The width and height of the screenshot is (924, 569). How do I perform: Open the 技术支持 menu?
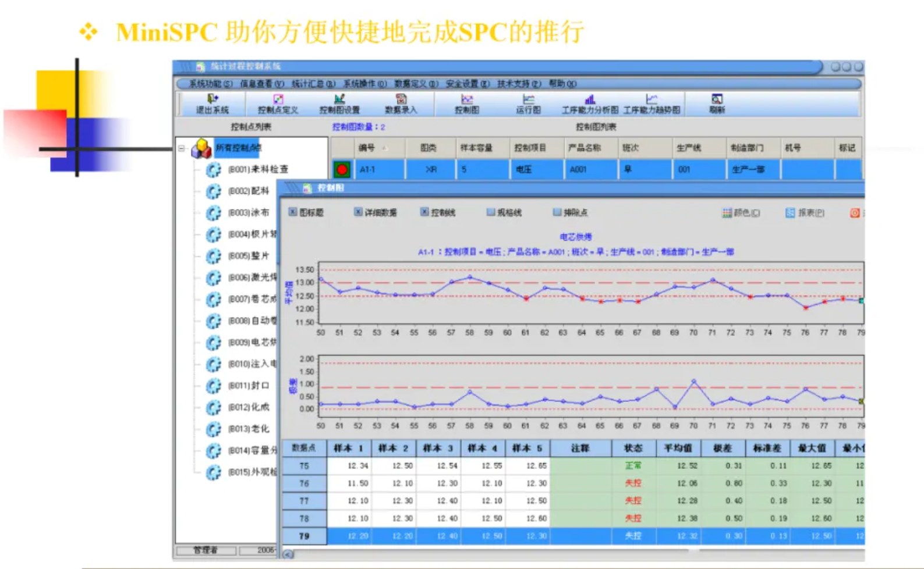tap(519, 84)
